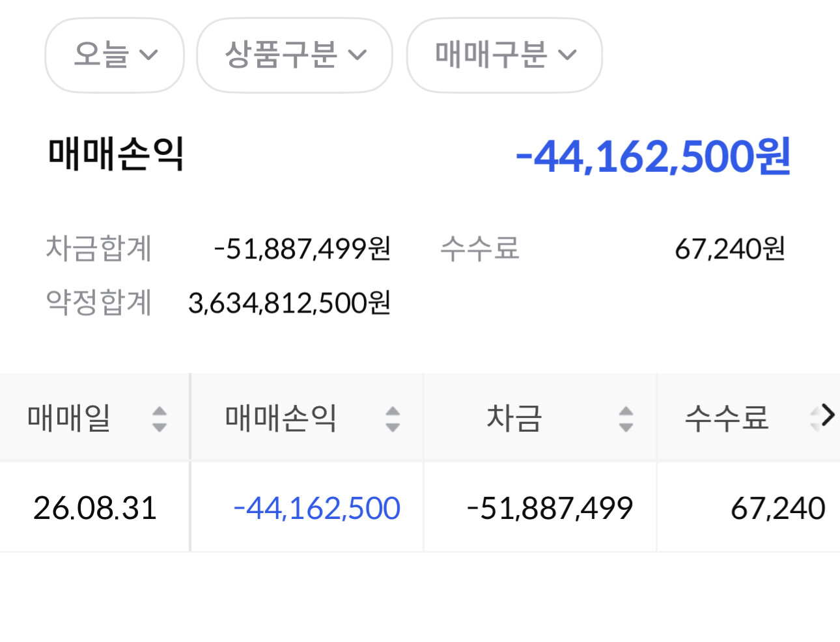The height and width of the screenshot is (642, 840).
Task: Click the 67,240 fee cell in table
Action: tap(778, 508)
